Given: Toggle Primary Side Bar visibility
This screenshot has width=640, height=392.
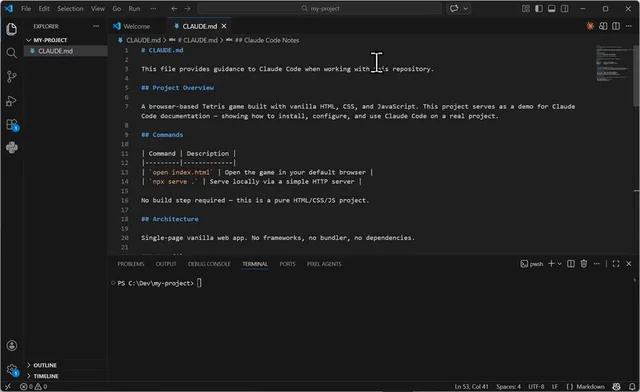Looking at the screenshot, I should click(x=539, y=9).
